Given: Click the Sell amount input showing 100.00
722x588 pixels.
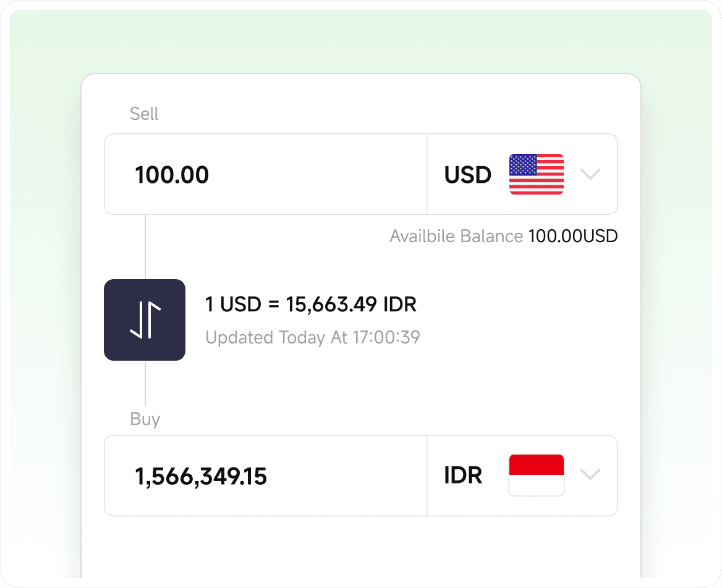Looking at the screenshot, I should 266,174.
